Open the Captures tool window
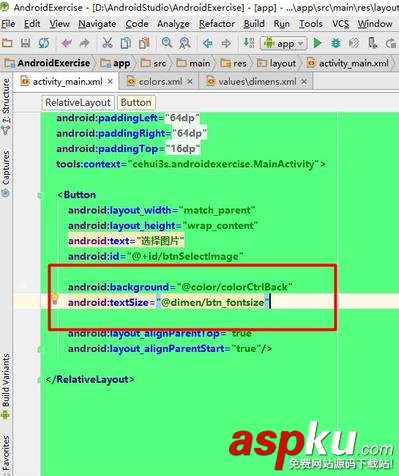This screenshot has height=476, width=399. point(6,173)
